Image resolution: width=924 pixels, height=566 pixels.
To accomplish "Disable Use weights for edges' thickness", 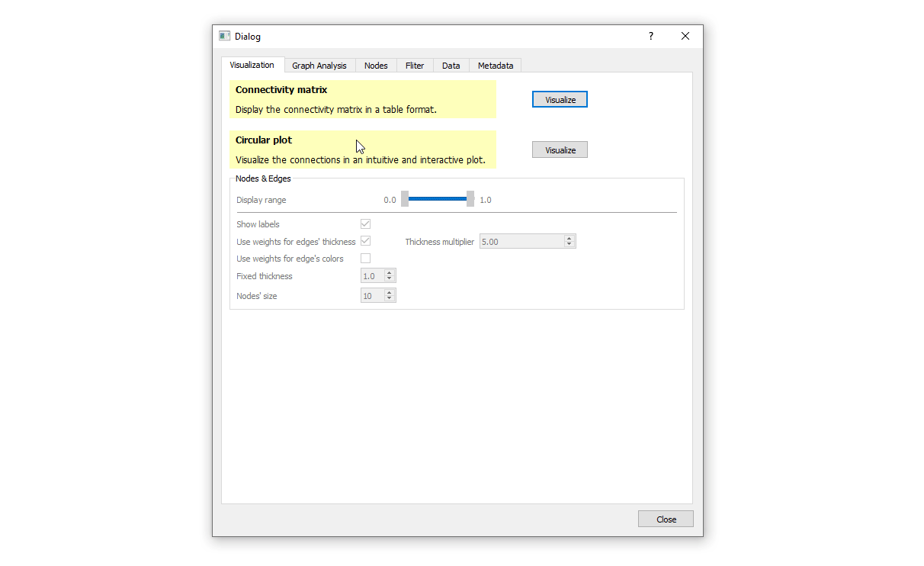I will pyautogui.click(x=365, y=241).
